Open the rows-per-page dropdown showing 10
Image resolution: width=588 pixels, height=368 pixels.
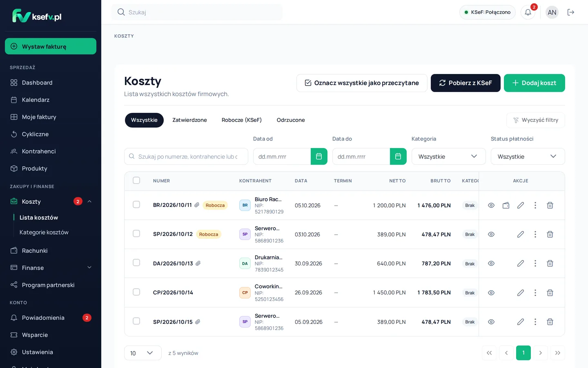point(143,353)
